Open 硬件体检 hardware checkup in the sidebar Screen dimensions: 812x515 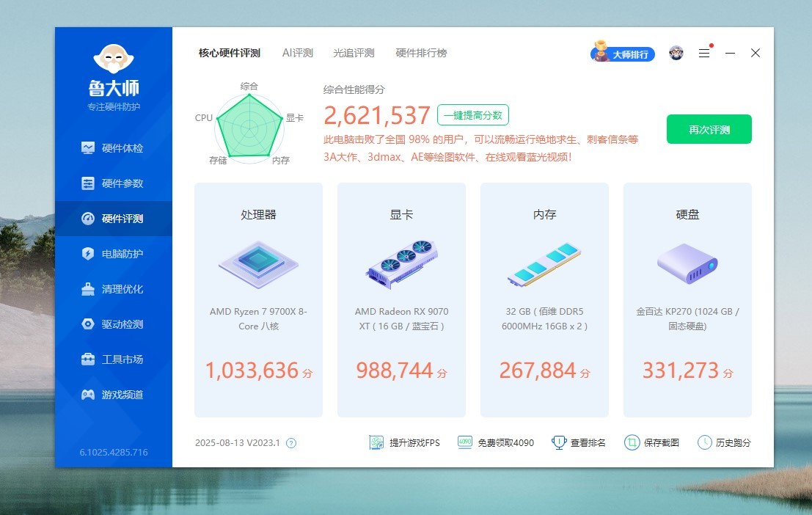point(112,148)
